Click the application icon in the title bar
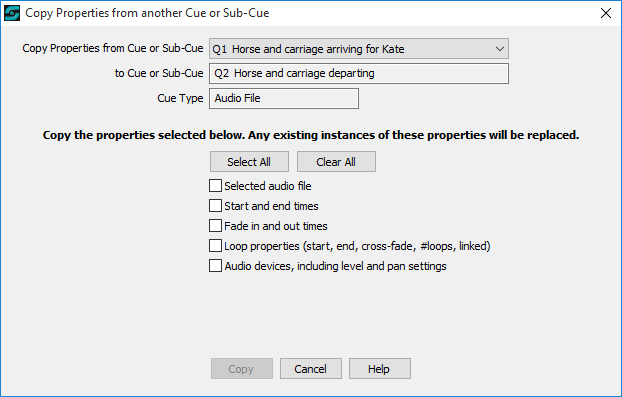 coord(12,13)
